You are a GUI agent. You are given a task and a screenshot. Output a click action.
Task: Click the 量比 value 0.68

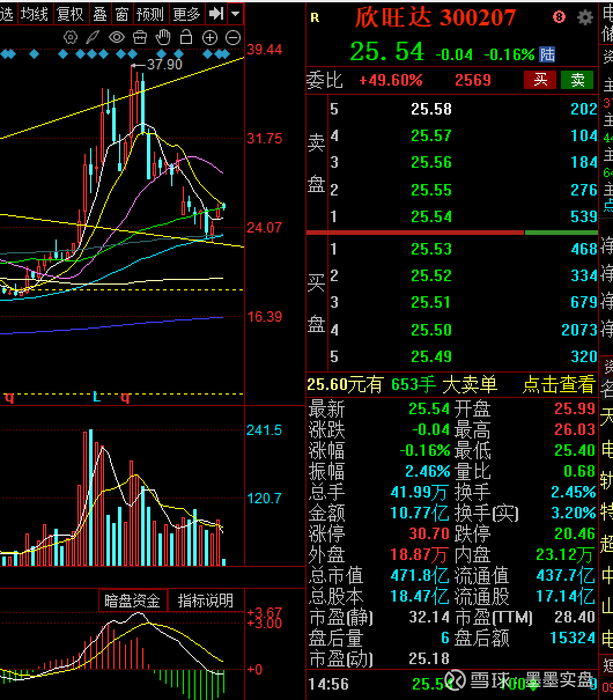pyautogui.click(x=579, y=471)
